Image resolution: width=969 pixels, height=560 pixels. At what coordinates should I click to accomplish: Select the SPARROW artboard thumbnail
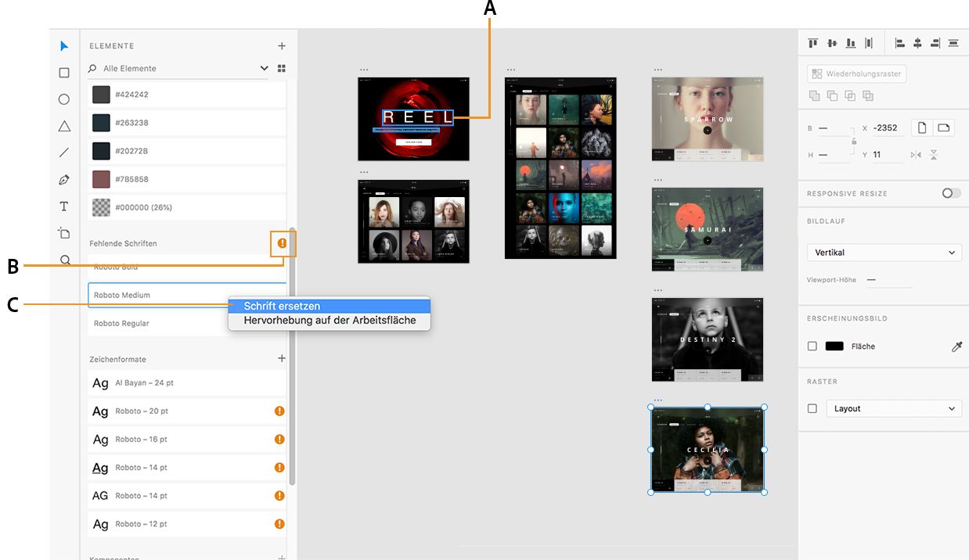(708, 119)
